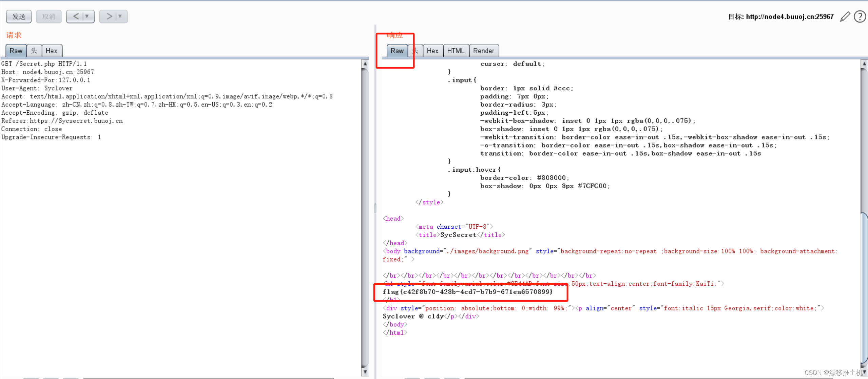
Task: Click the 发送 (Send) button
Action: coord(19,16)
